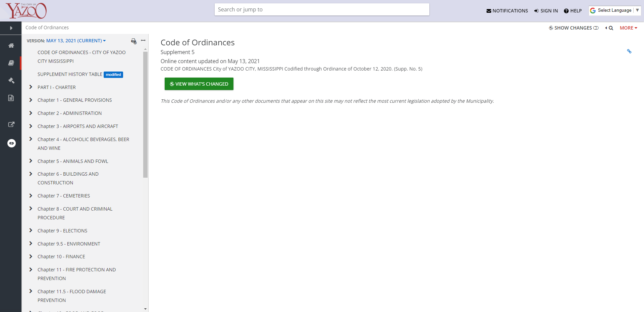Expand the dark sidebar with arrow toggle

(x=11, y=28)
